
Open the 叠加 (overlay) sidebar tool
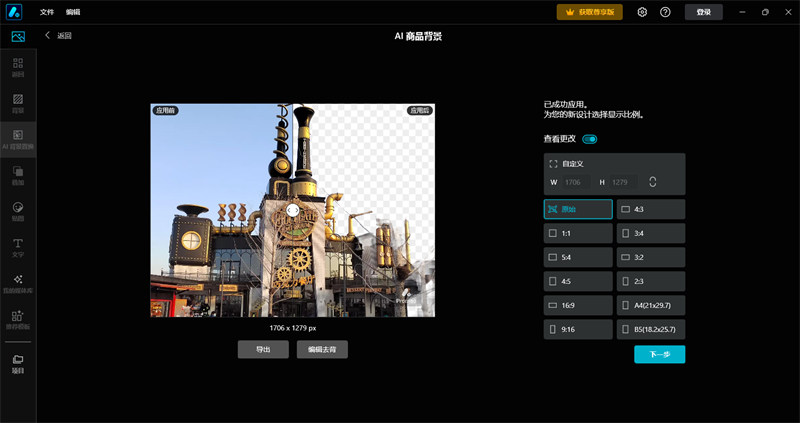point(18,176)
